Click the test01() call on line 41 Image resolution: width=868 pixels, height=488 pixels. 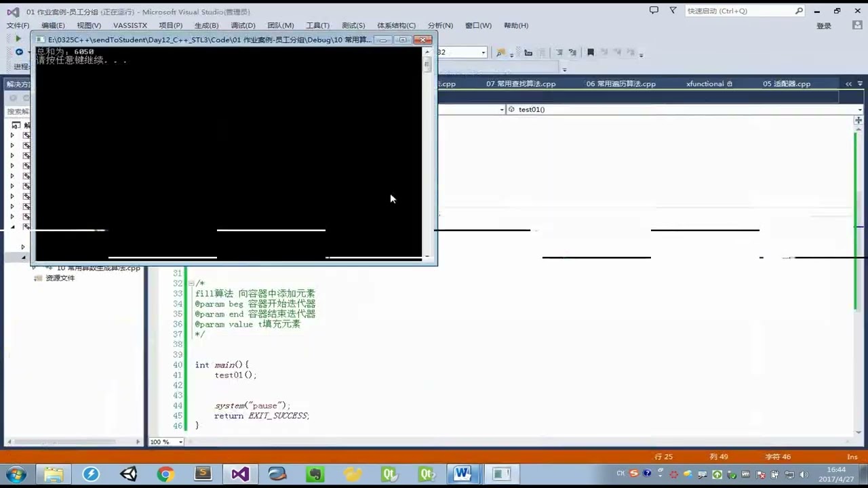click(235, 375)
